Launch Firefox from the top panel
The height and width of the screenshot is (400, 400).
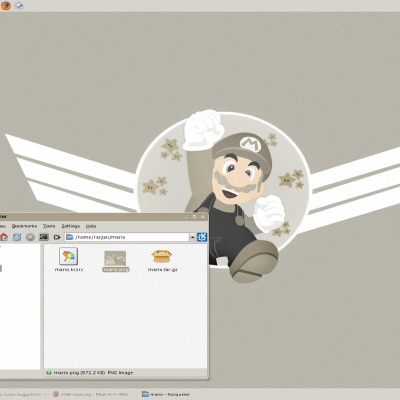6,5
